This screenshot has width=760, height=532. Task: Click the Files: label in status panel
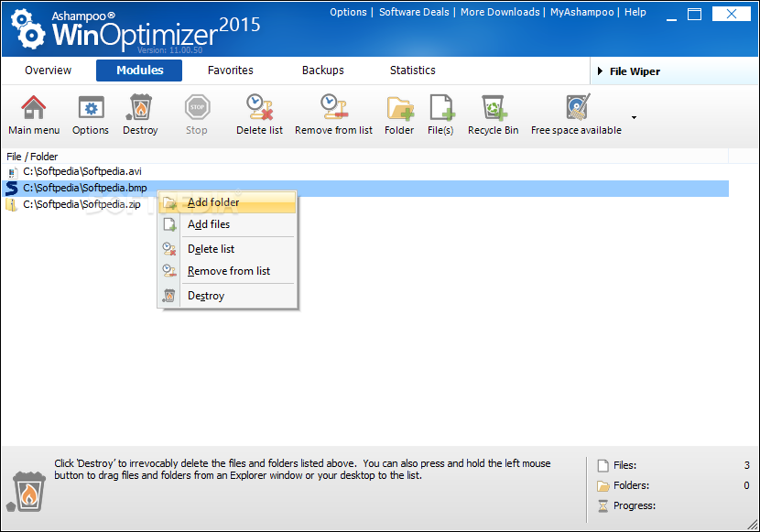click(x=624, y=465)
